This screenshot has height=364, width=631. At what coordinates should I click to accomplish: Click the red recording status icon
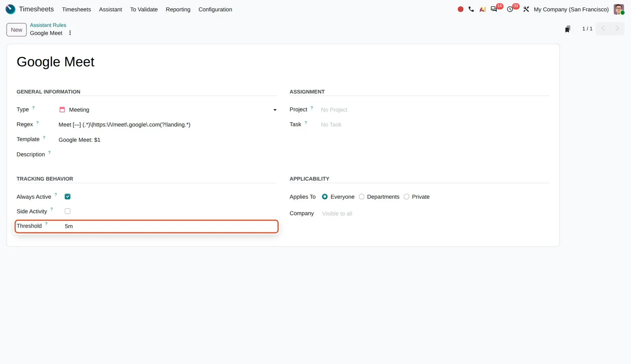pyautogui.click(x=460, y=9)
